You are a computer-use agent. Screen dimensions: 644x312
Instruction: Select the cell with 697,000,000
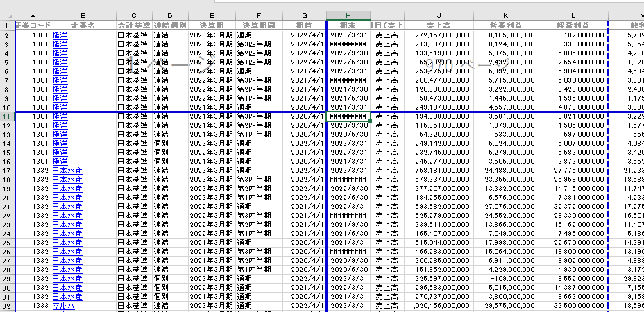click(x=573, y=135)
